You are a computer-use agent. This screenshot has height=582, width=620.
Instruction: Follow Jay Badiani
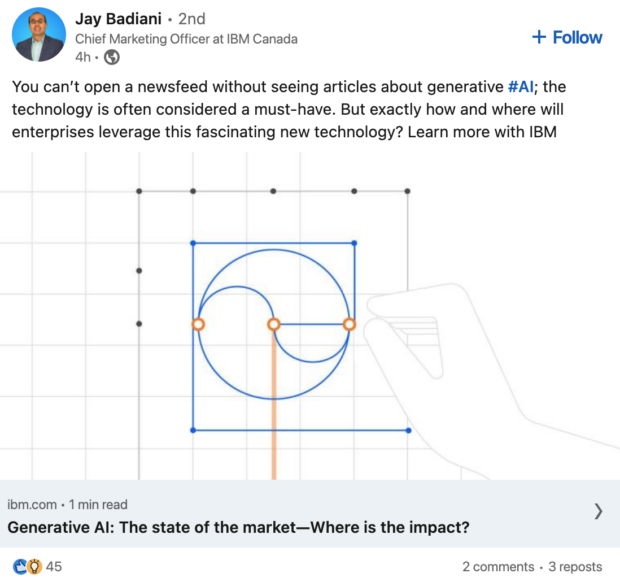pyautogui.click(x=567, y=37)
